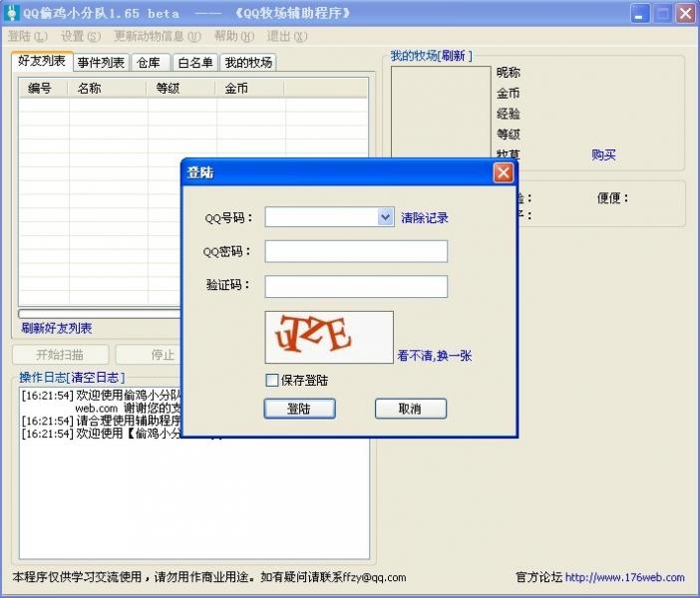
Task: Click the farm avatar picture box
Action: click(x=441, y=113)
